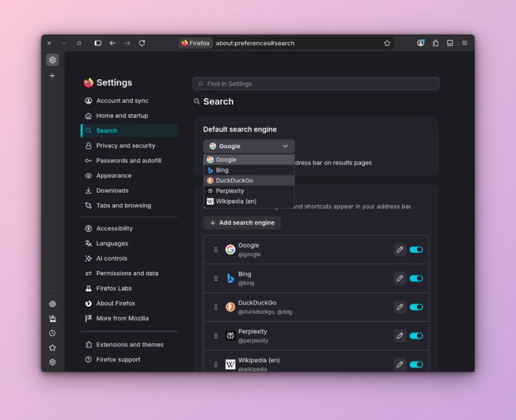The width and height of the screenshot is (516, 420).
Task: Disable the Bing search engine toggle
Action: pyautogui.click(x=416, y=279)
